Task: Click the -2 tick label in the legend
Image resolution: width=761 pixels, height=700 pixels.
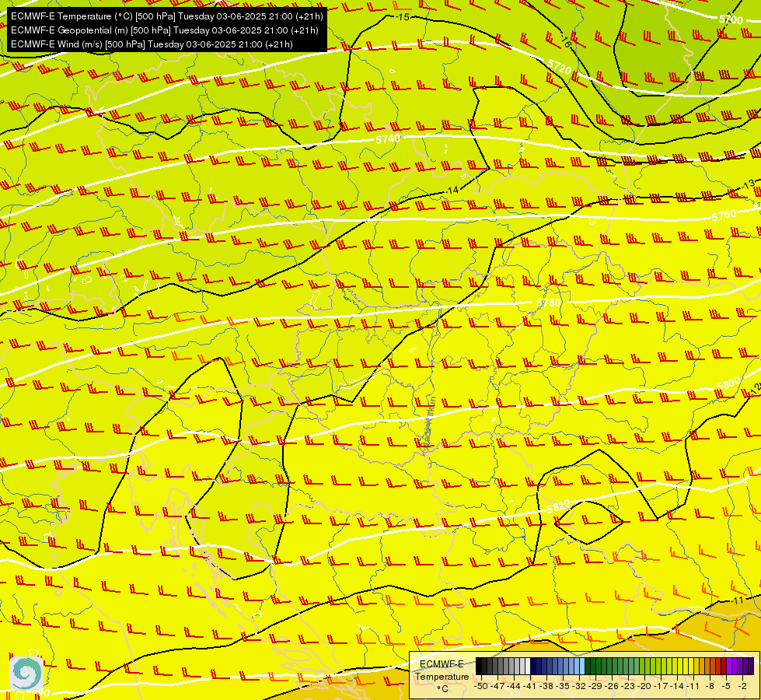Action: coord(742,686)
